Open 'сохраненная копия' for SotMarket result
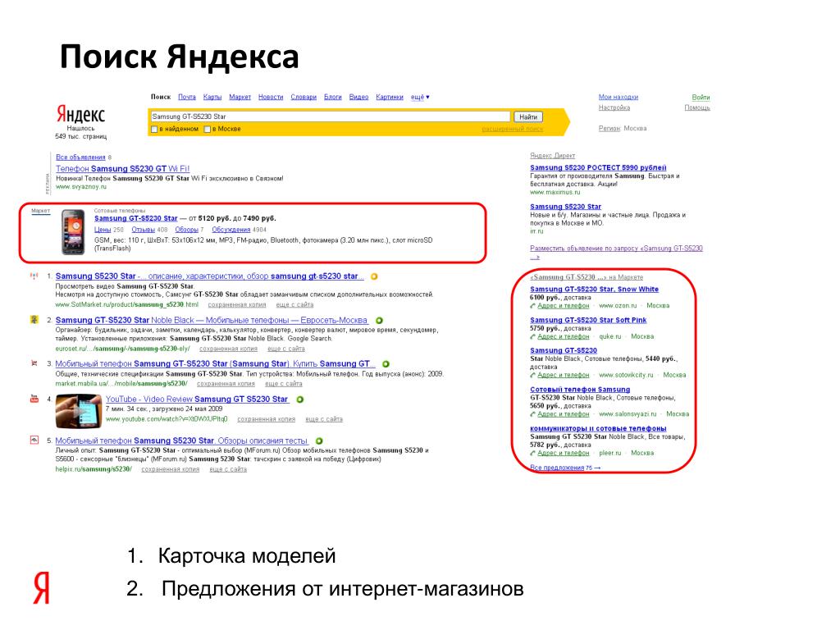 coord(237,305)
